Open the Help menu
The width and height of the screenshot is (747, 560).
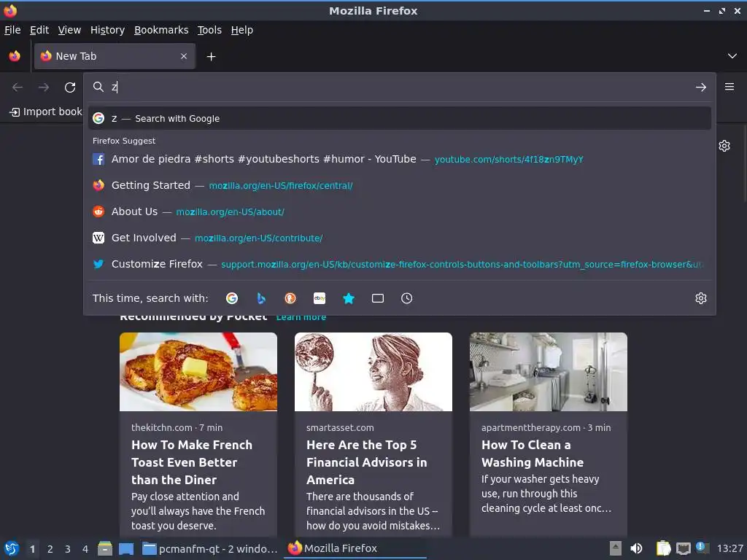click(x=242, y=30)
